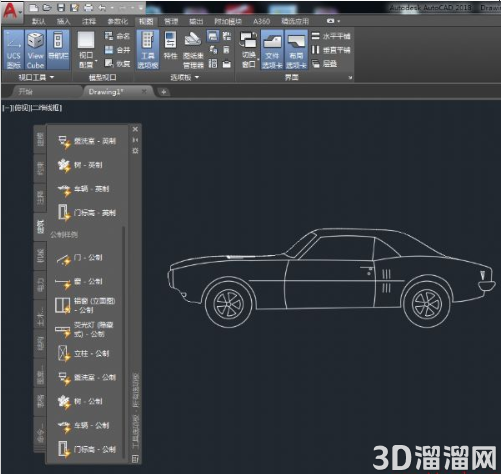Insert 车辆 - 公制 vehicle block
This screenshot has width=501, height=474.
(x=83, y=426)
